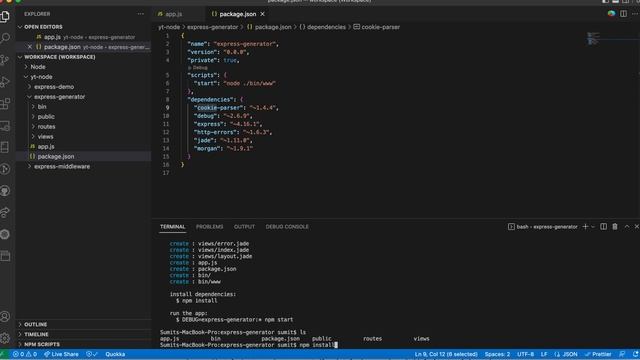640x360 pixels.
Task: Select the bash express-generator terminal label
Action: pyautogui.click(x=543, y=227)
